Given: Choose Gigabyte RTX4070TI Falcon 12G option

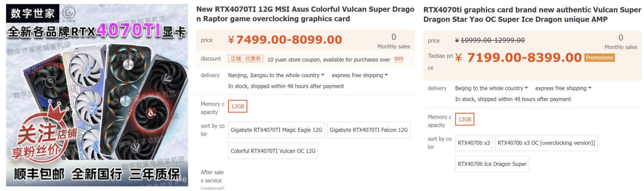Looking at the screenshot, I should click(369, 130).
